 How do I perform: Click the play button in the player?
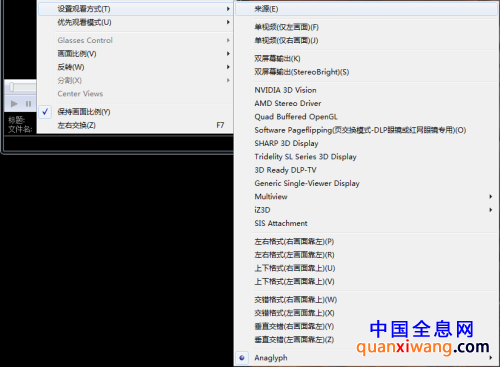point(14,104)
